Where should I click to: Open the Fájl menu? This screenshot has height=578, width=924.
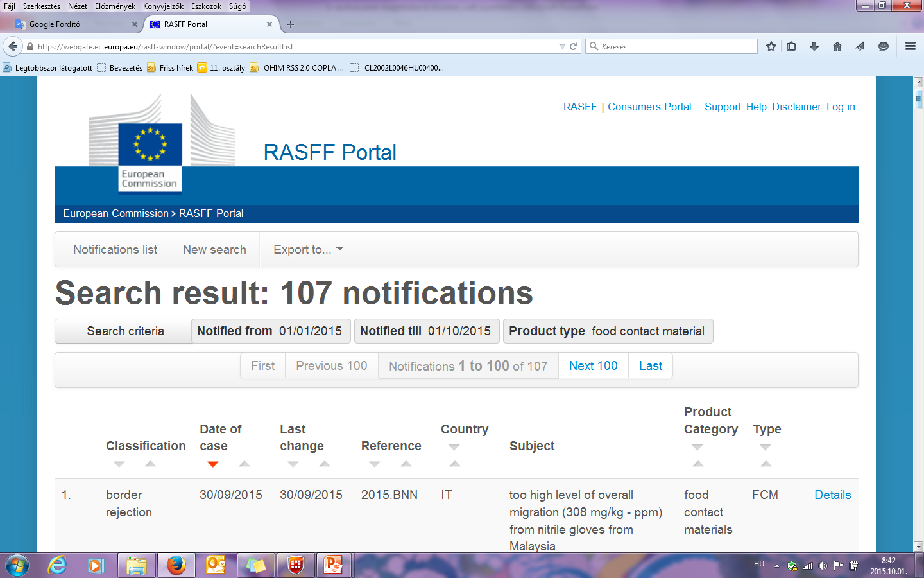tap(10, 6)
